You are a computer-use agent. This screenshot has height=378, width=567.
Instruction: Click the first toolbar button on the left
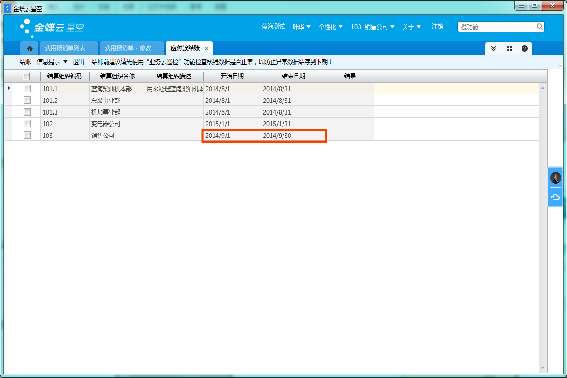pos(25,62)
